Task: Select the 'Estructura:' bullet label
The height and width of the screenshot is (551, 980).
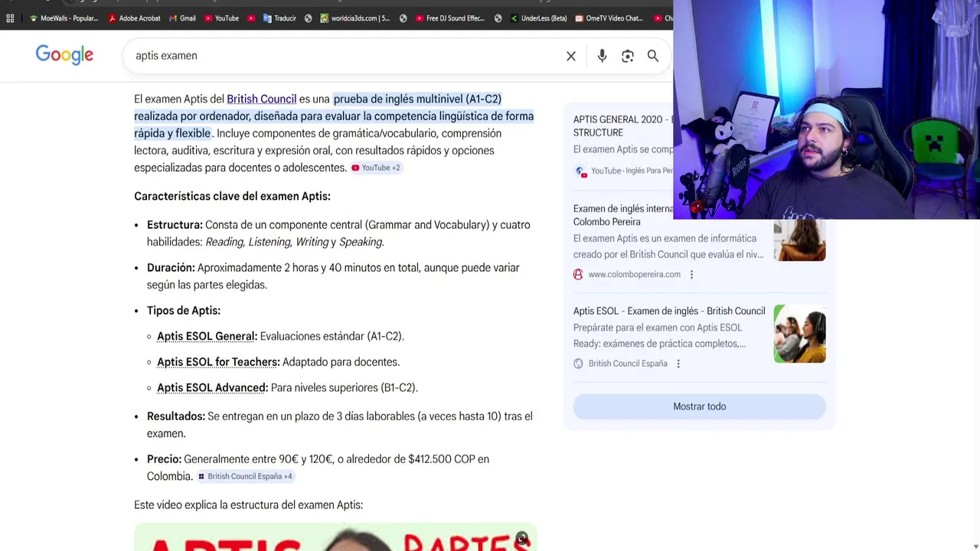Action: point(175,225)
